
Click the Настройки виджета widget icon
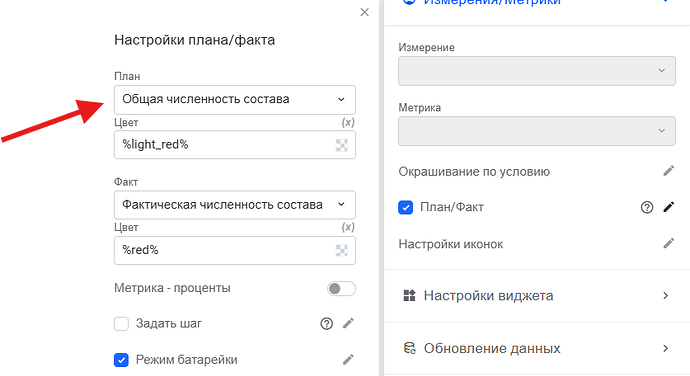pos(409,295)
